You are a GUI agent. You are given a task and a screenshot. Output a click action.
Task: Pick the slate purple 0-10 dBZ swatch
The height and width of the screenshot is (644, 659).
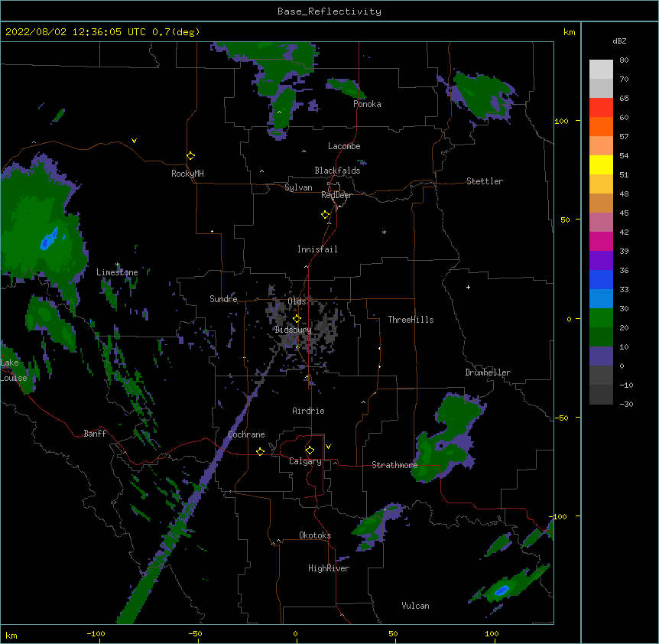coord(601,356)
